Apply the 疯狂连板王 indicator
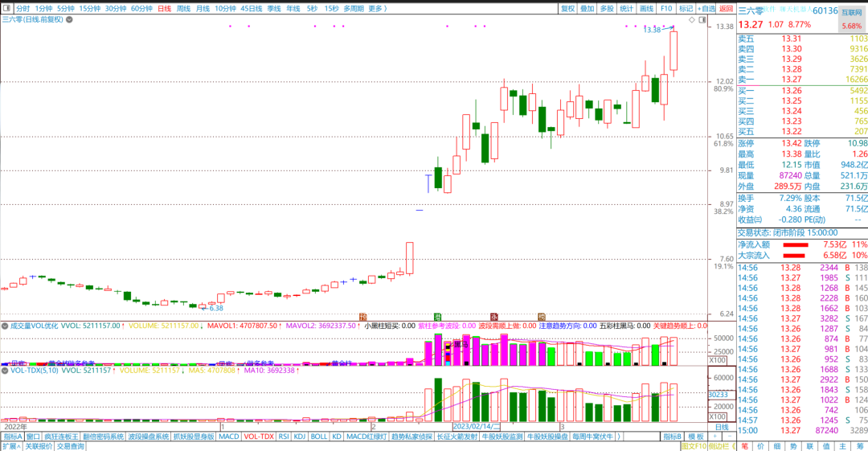The image size is (868, 451). 61,437
